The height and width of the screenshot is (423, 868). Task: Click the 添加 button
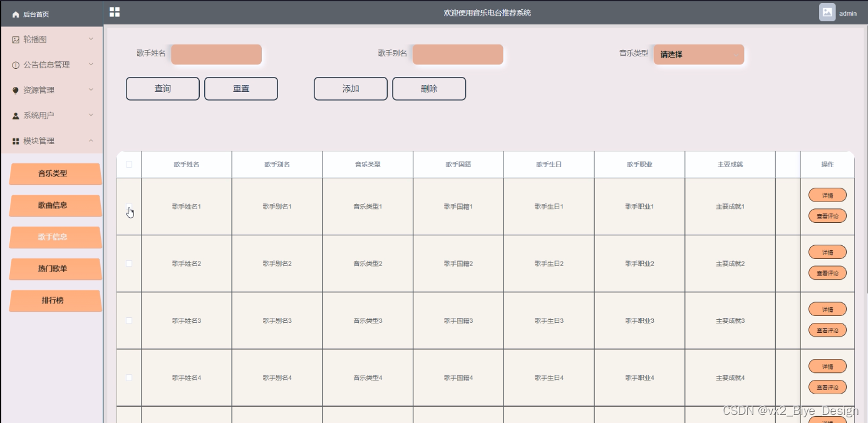[351, 89]
